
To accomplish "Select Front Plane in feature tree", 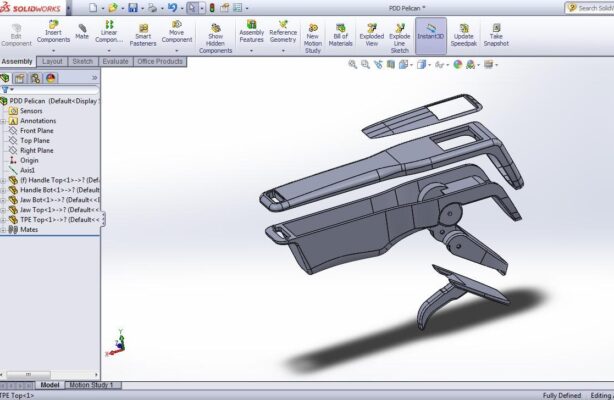I will pyautogui.click(x=37, y=130).
